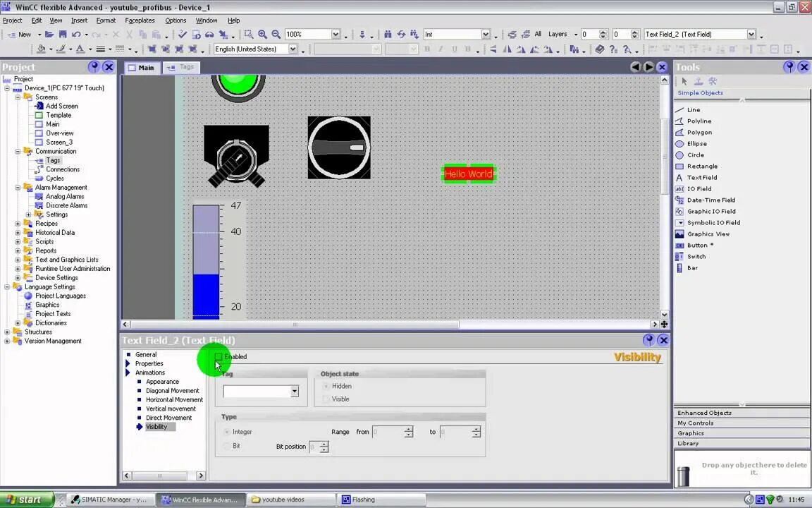Zoom in using the magnifier plus icon
The image size is (812, 508).
click(x=262, y=34)
